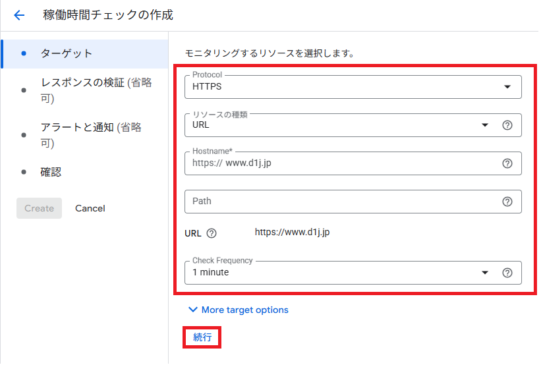Screen dimensions: 539x392
Task: Select the 確認 step
Action: [51, 172]
